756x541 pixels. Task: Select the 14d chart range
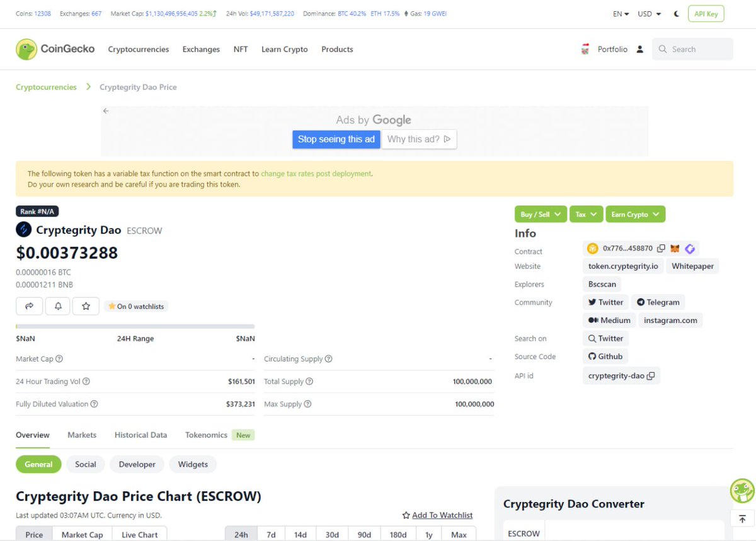tap(301, 534)
